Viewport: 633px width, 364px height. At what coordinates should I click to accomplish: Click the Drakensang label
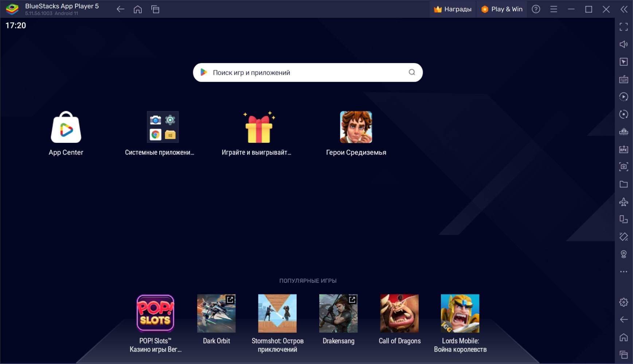click(338, 341)
